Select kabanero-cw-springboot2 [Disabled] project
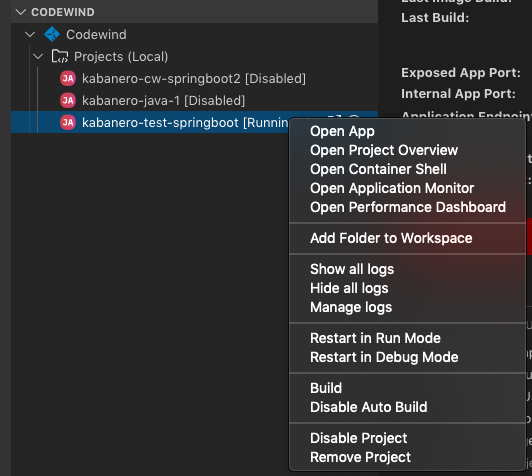The width and height of the screenshot is (532, 476). [194, 79]
